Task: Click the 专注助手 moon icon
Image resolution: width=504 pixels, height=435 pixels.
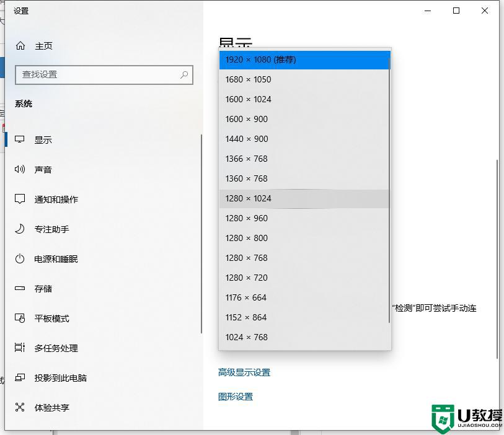Action: pos(20,229)
